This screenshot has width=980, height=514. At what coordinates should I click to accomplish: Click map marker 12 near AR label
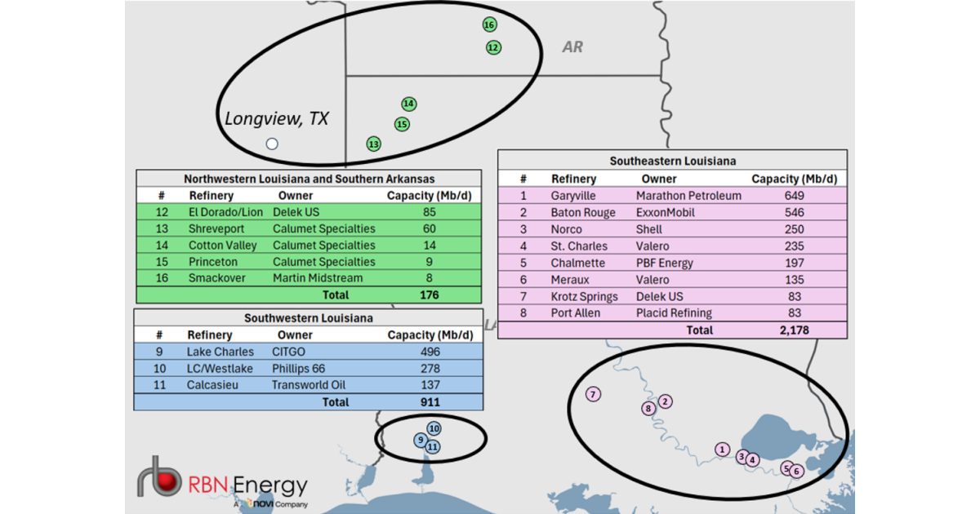[x=493, y=47]
